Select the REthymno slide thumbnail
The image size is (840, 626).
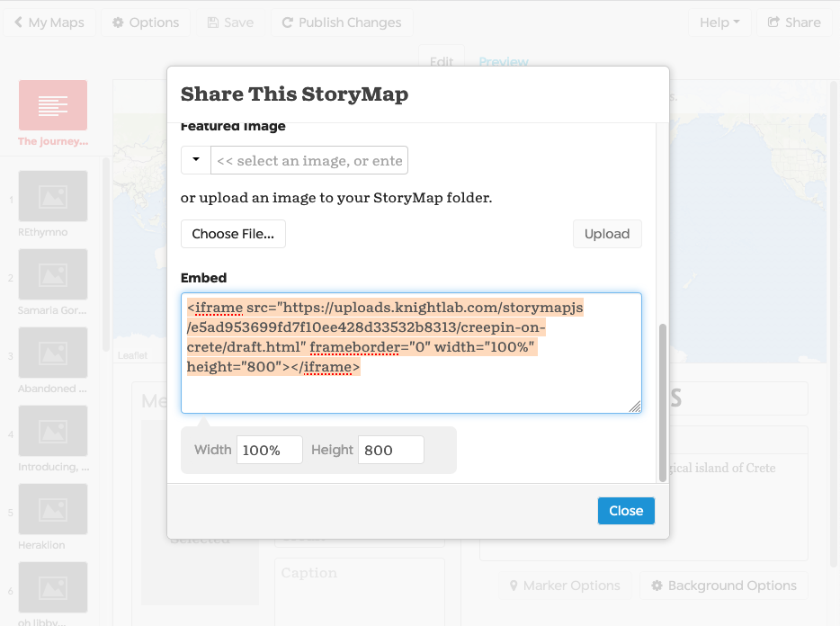pyautogui.click(x=53, y=196)
